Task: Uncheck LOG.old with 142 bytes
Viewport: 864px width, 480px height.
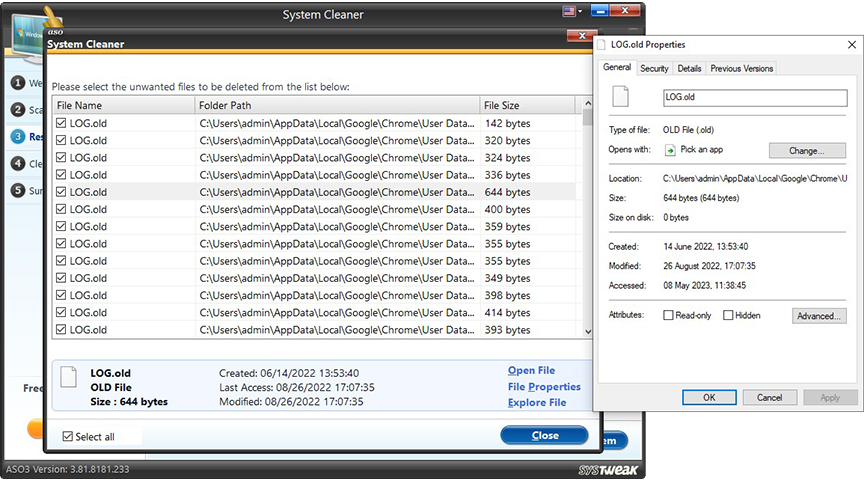Action: click(x=61, y=123)
